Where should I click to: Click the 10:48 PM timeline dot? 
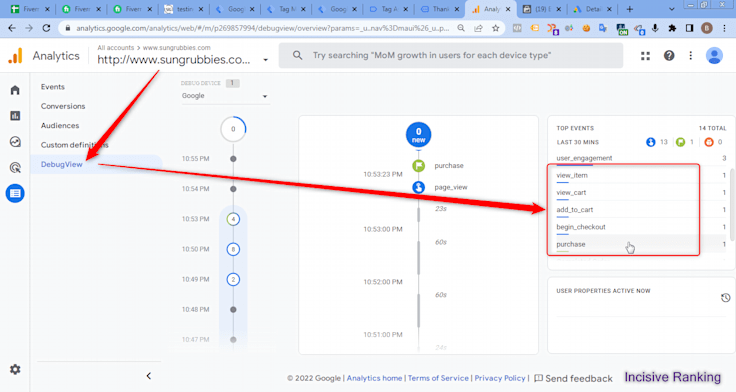pyautogui.click(x=233, y=309)
